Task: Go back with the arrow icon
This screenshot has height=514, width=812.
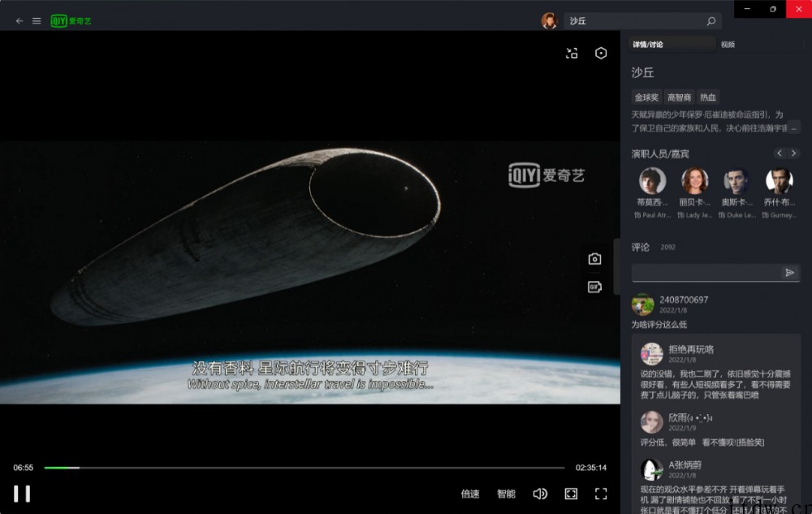Action: pos(19,20)
